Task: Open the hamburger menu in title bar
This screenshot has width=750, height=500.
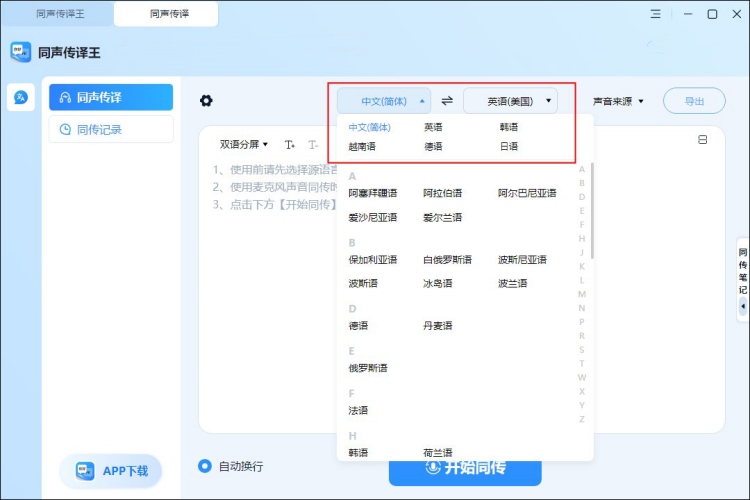Action: click(x=655, y=14)
